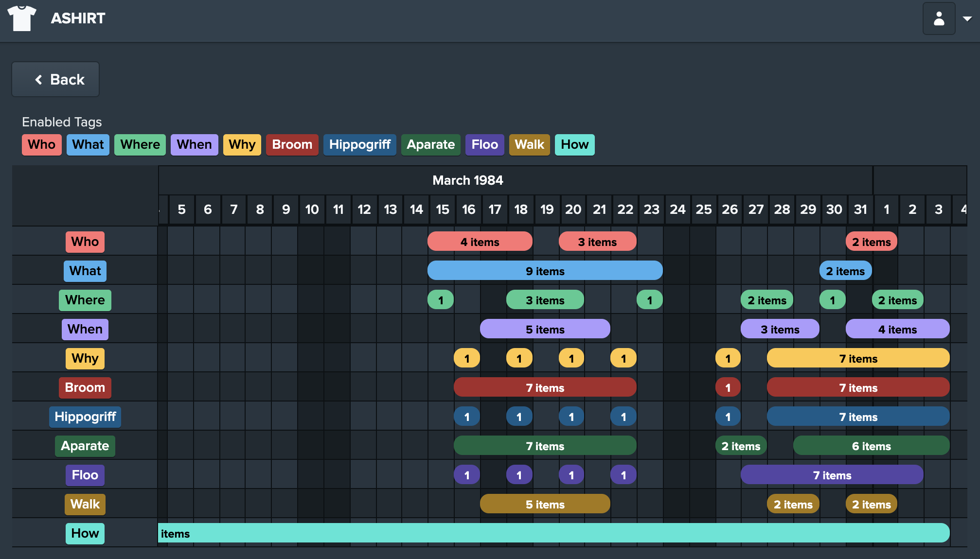Select day 24 in the date header
The image size is (980, 559).
tap(677, 210)
